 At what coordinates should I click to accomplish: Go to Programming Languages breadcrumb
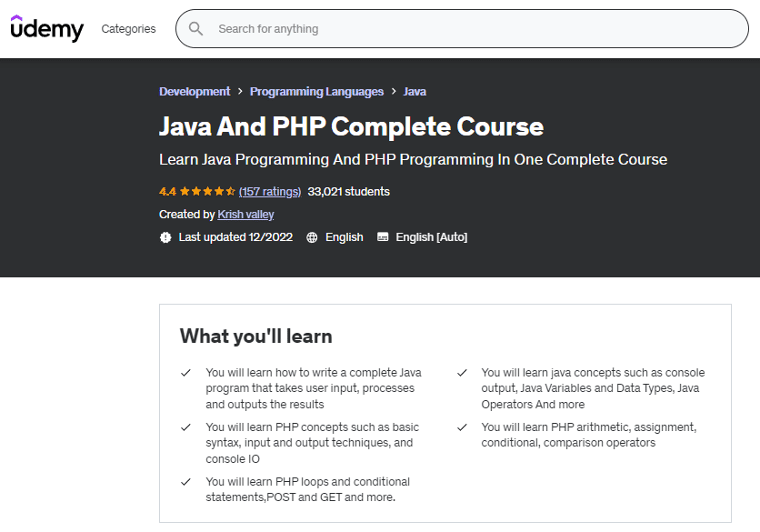(316, 92)
